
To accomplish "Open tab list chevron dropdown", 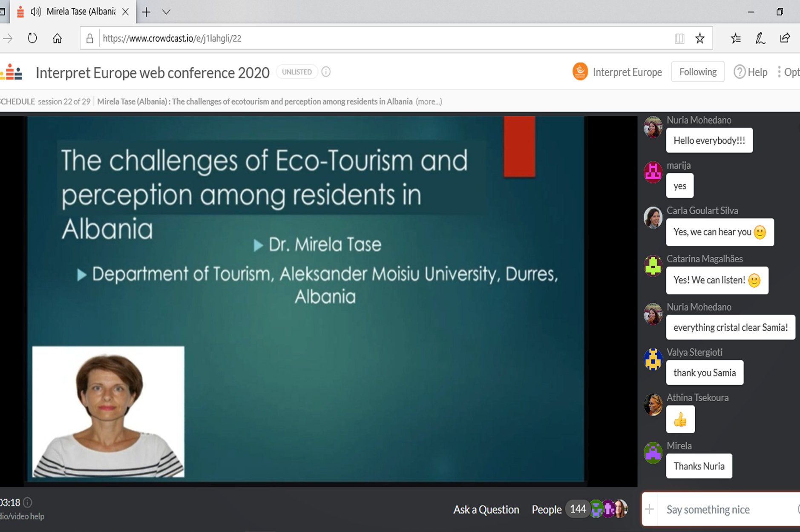I will (x=166, y=12).
